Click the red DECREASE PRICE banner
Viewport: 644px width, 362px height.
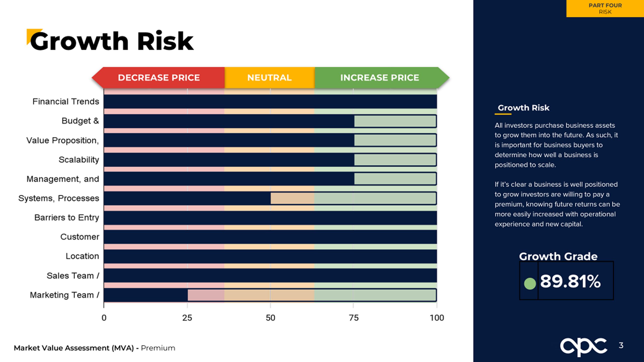pos(159,78)
